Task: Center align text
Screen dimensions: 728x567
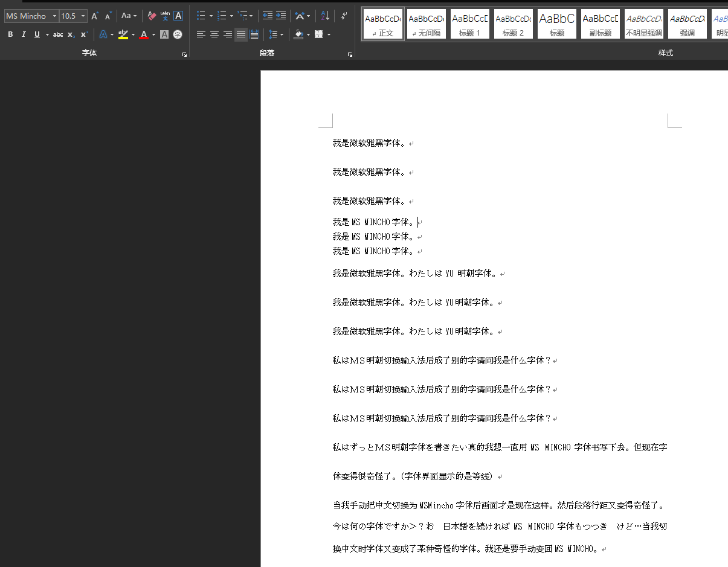Action: pos(214,34)
